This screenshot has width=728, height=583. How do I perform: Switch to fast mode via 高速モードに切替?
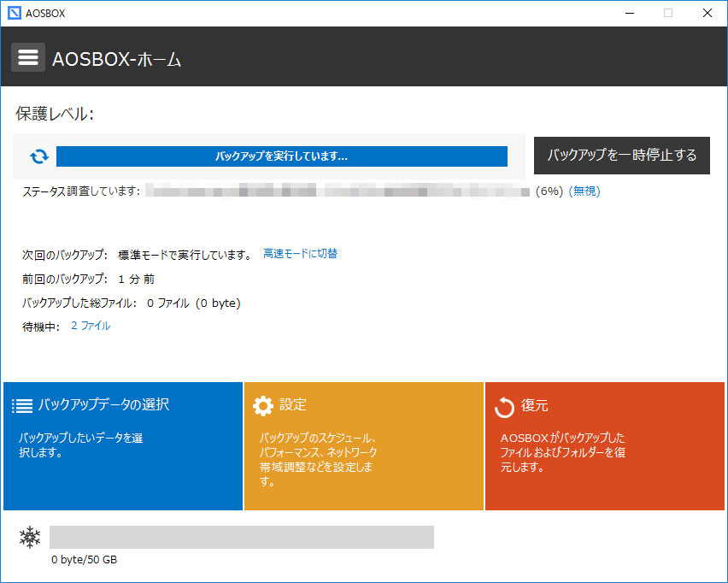point(301,254)
